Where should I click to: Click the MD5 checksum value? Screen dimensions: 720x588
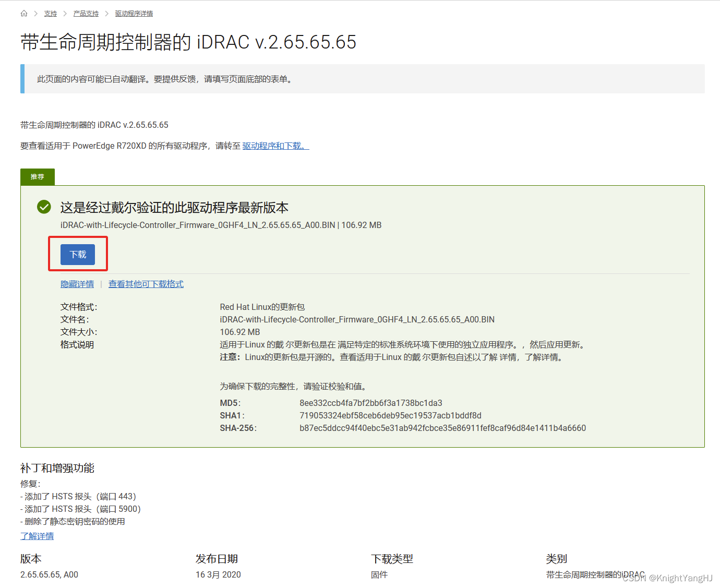(x=371, y=403)
